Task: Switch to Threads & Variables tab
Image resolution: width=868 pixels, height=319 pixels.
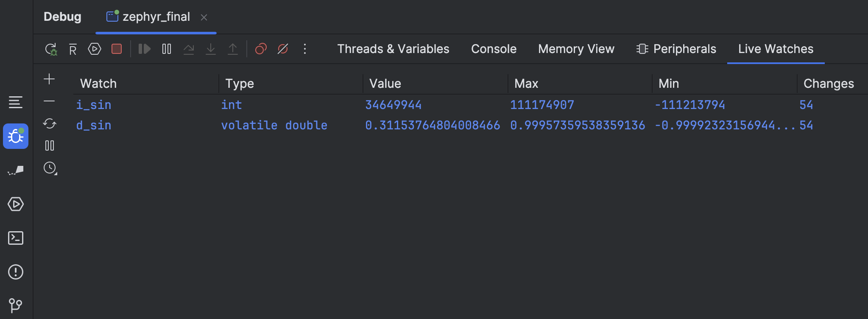Action: click(393, 49)
